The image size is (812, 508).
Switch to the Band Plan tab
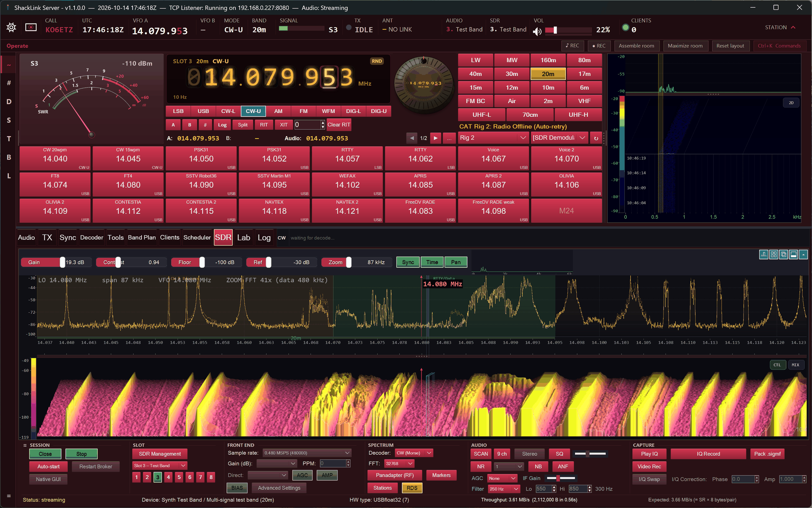pyautogui.click(x=141, y=237)
